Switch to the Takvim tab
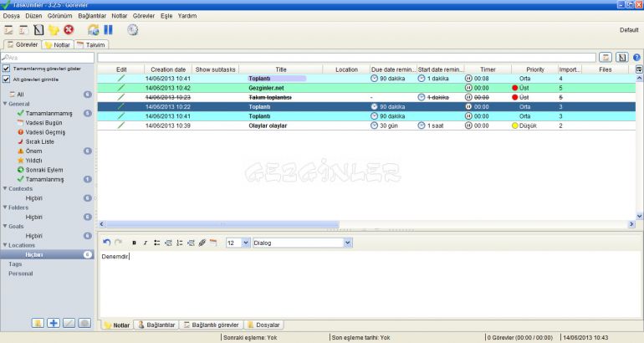Screen dimensions: 644x343 coord(91,44)
